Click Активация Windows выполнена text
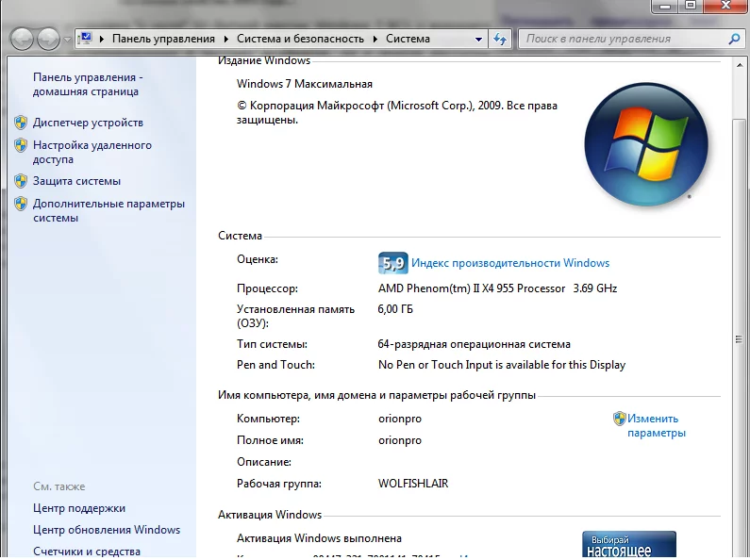This screenshot has width=750, height=560. coord(319,538)
